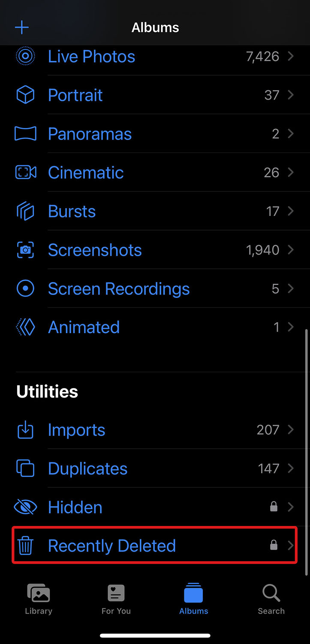Screen dimensions: 310x644
Task: Open the Animated album icon
Action: coord(25,327)
